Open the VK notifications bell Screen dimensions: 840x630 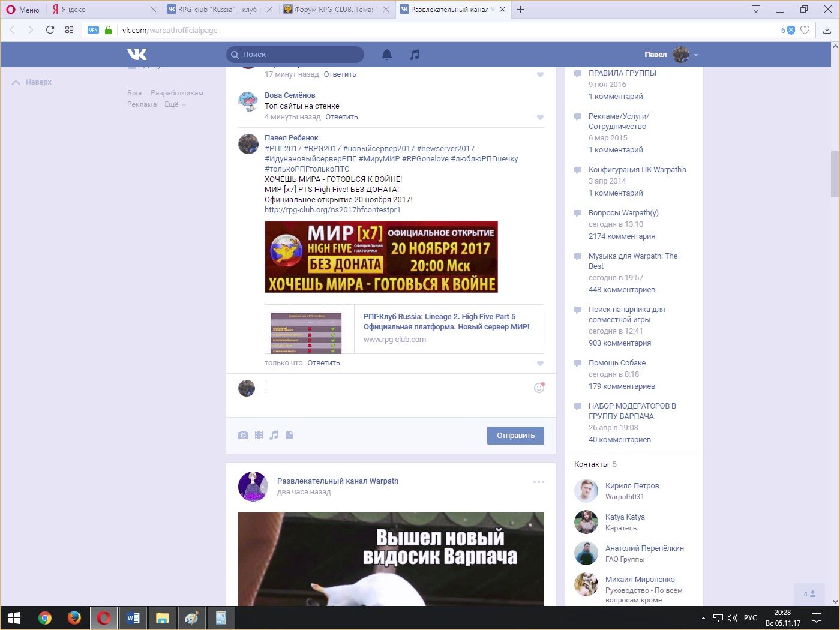point(387,55)
